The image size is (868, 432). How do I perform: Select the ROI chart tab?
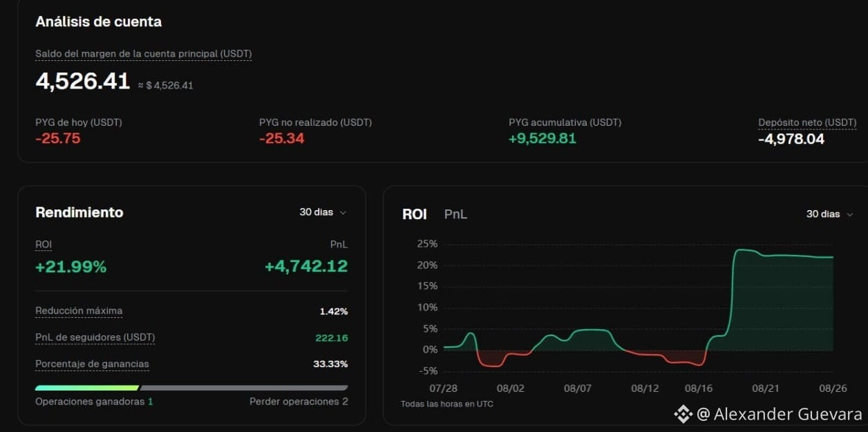pyautogui.click(x=414, y=214)
